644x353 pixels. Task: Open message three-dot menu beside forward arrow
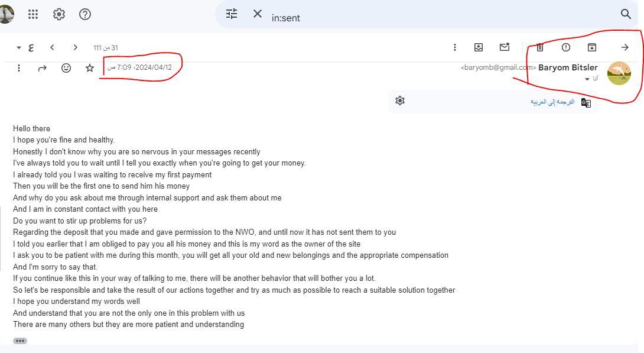(x=19, y=68)
